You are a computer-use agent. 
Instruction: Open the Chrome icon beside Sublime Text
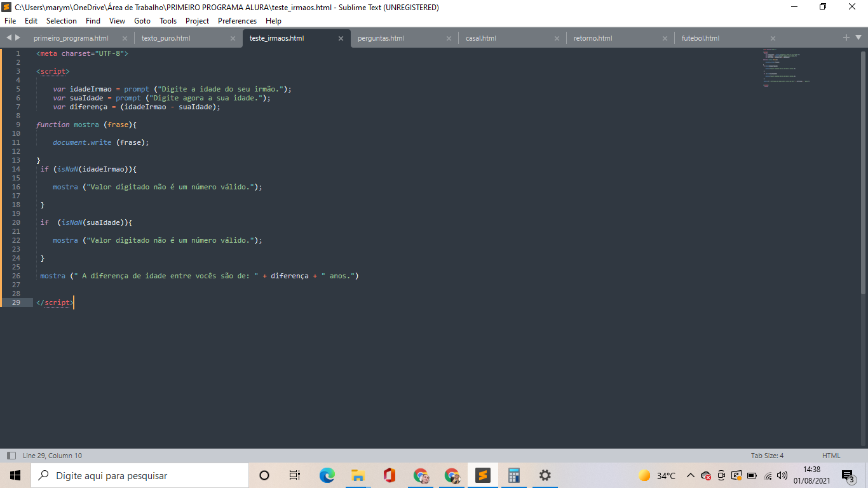click(452, 475)
